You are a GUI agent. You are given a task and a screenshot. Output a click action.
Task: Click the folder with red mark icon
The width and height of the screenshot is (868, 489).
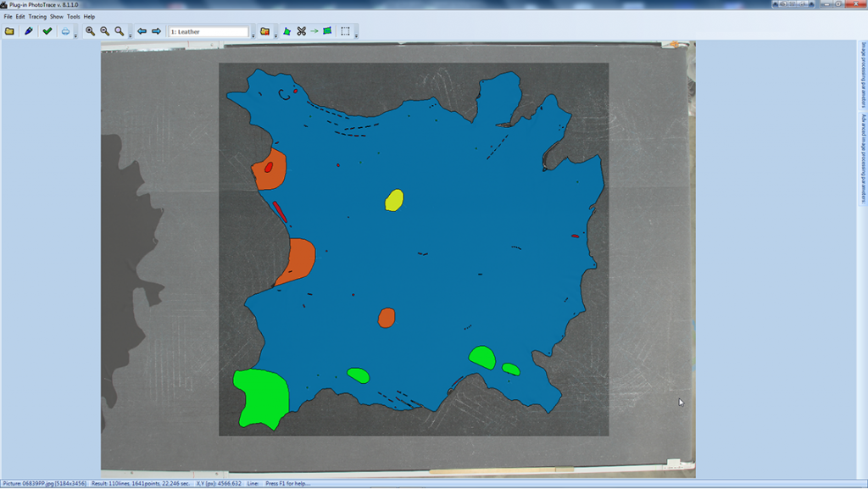point(264,31)
